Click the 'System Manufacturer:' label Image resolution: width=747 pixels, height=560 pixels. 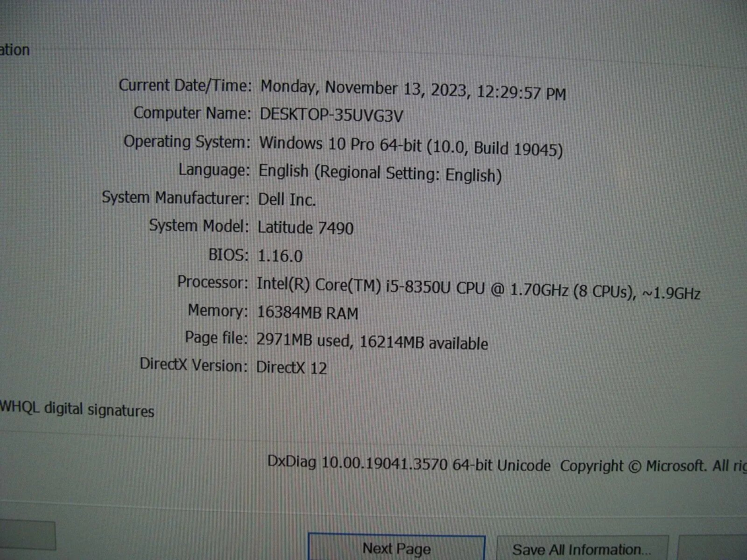click(x=176, y=198)
